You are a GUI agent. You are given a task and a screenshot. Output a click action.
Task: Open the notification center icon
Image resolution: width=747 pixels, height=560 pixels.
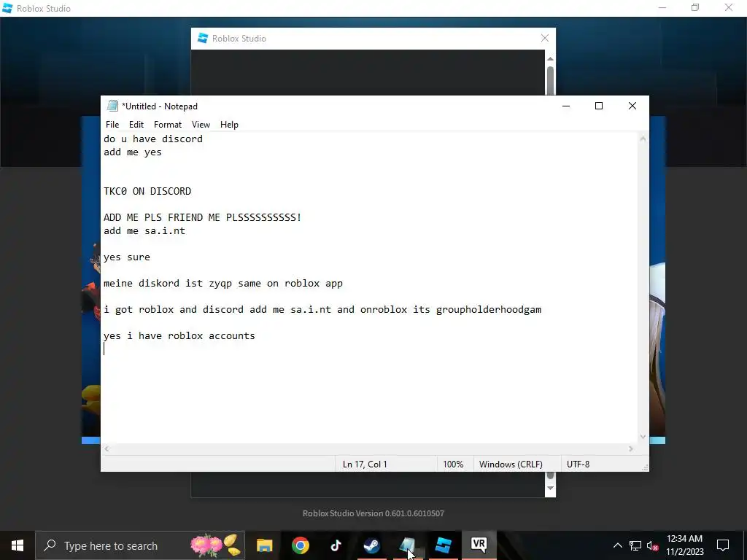click(x=723, y=545)
